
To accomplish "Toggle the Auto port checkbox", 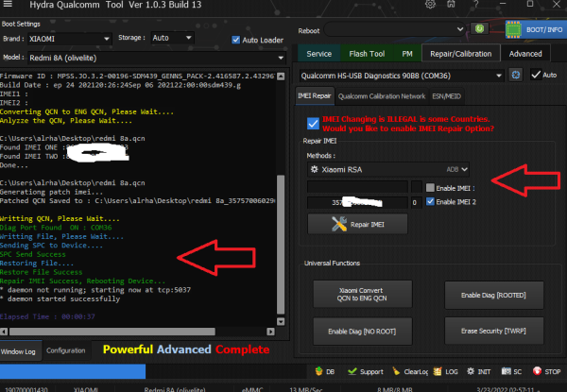I will 536,75.
